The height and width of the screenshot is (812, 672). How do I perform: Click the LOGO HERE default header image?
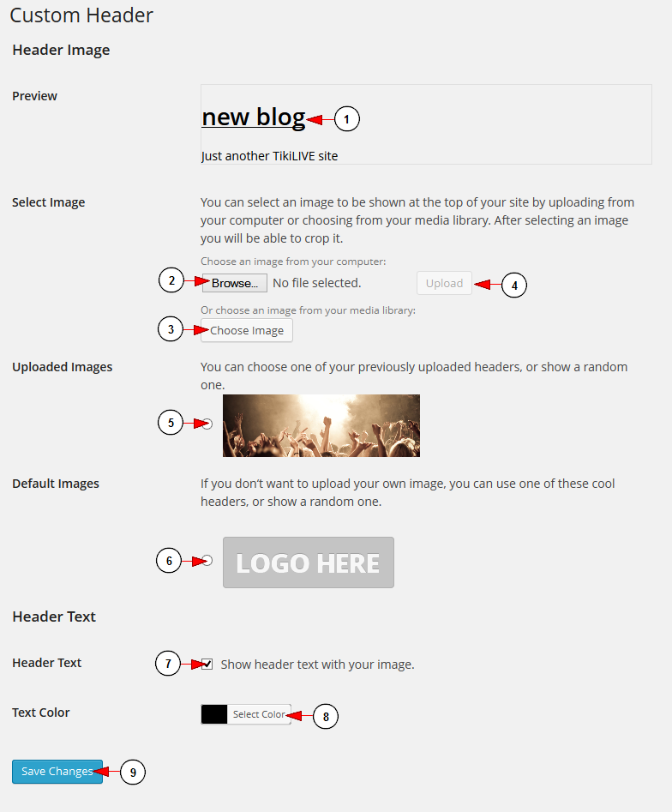[309, 562]
